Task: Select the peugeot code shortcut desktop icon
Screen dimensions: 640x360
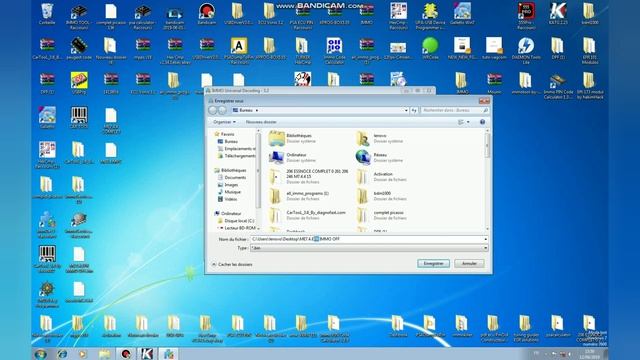Action: coord(78,49)
